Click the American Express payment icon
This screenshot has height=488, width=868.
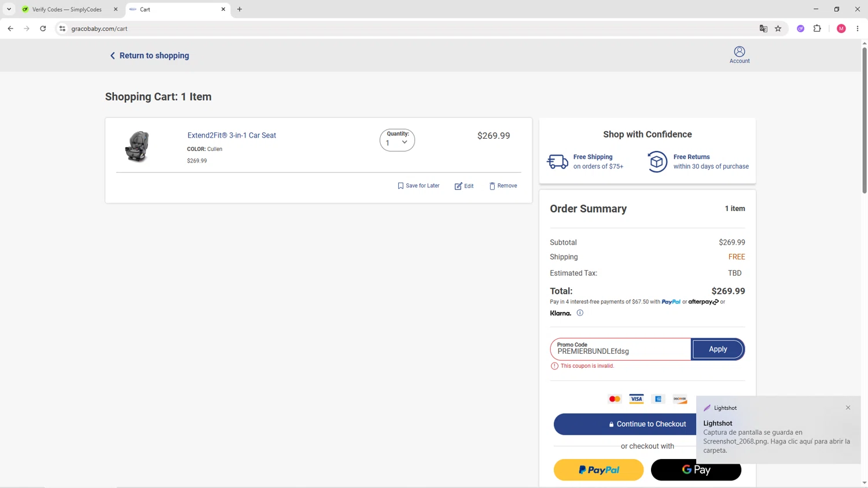658,399
